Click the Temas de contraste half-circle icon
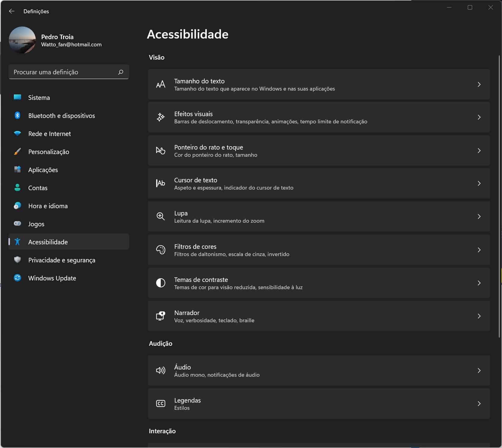The image size is (502, 448). coord(160,283)
